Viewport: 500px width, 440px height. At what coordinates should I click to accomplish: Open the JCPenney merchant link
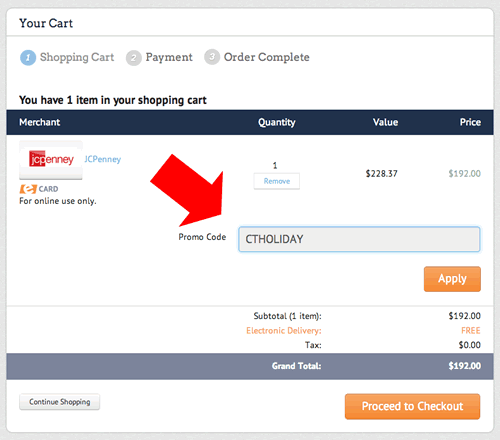click(103, 159)
